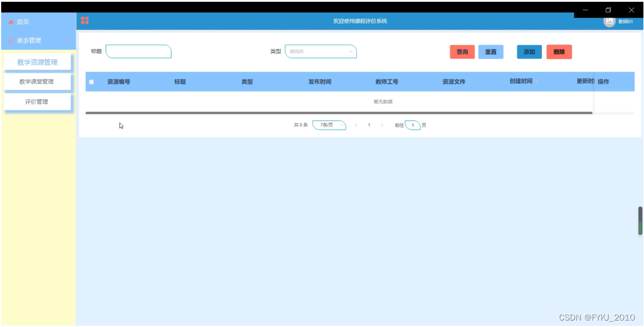Click the 删除 button
The width and height of the screenshot is (644, 327).
click(559, 52)
